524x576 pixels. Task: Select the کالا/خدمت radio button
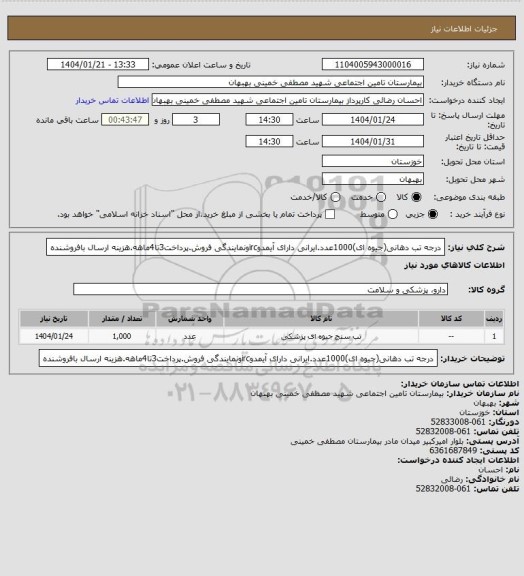click(x=335, y=197)
